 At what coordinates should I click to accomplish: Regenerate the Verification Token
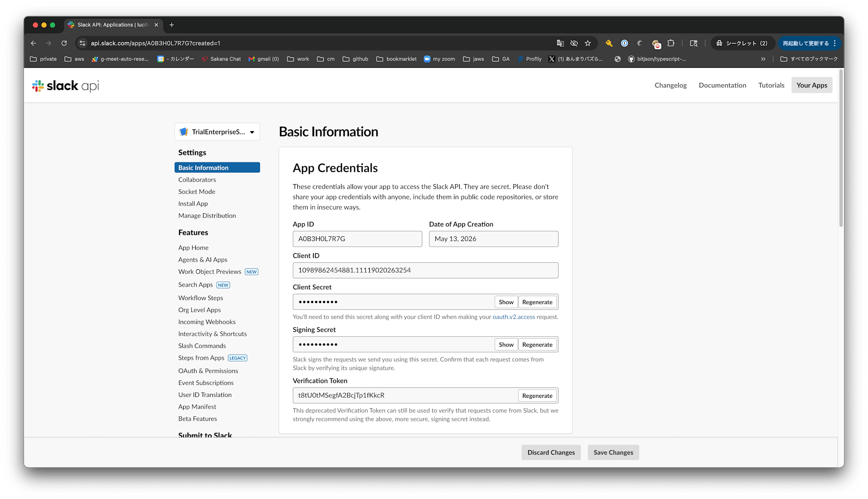pos(537,396)
